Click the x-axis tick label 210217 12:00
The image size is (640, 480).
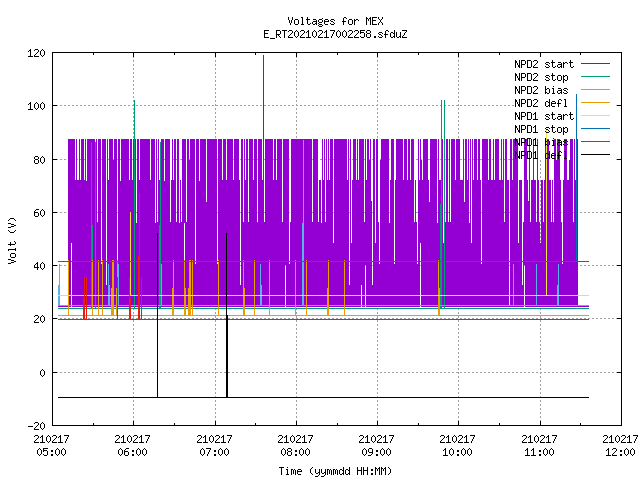620,446
